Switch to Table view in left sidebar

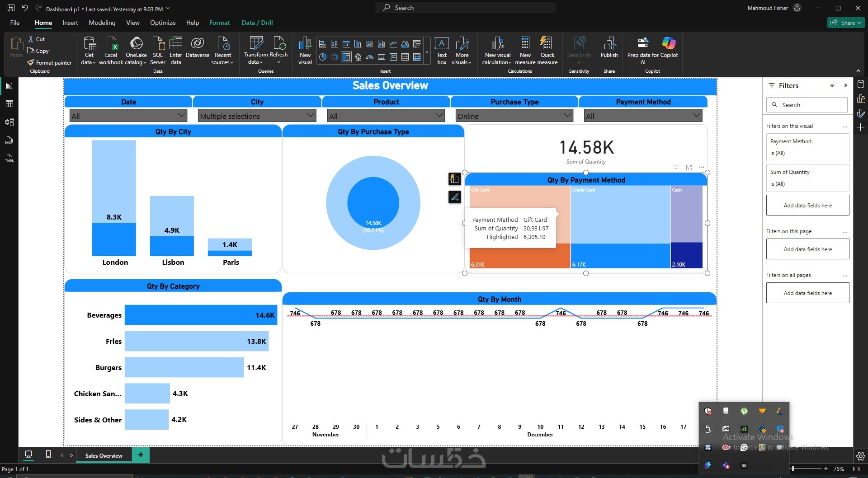[x=9, y=104]
